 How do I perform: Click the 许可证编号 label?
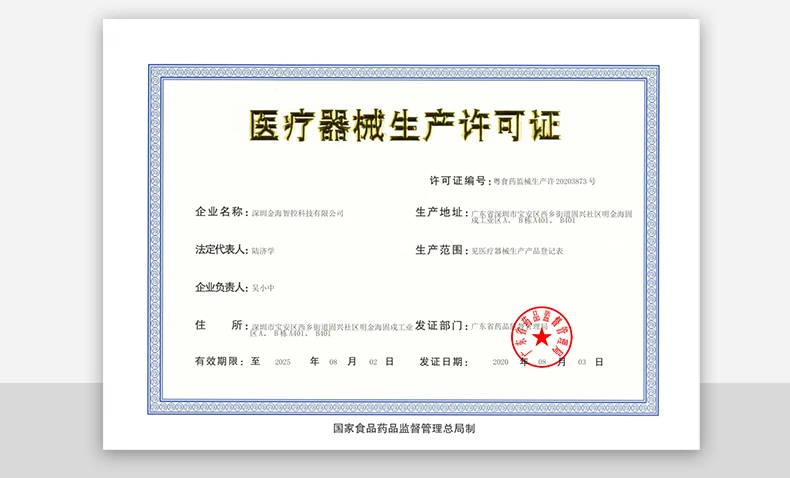click(x=459, y=181)
